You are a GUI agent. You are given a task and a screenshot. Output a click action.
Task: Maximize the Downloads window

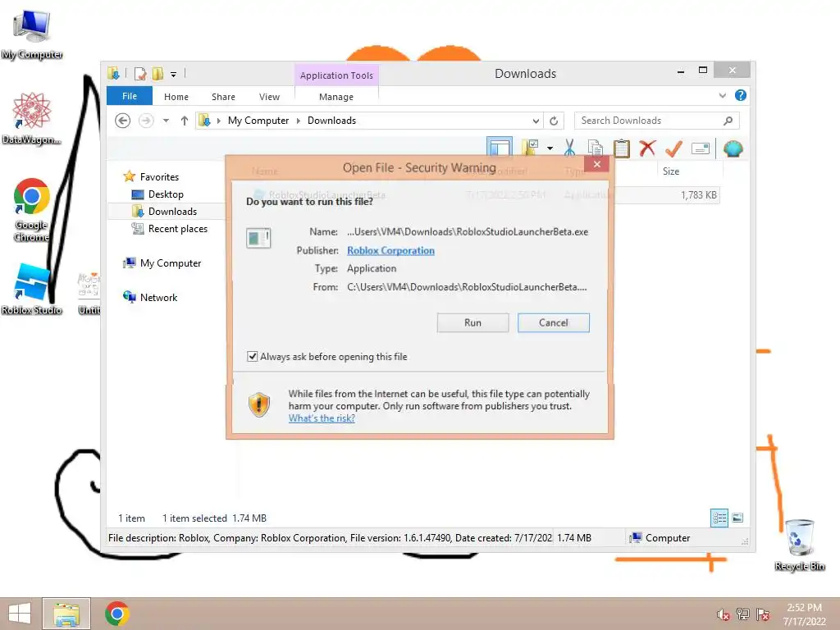pyautogui.click(x=703, y=71)
